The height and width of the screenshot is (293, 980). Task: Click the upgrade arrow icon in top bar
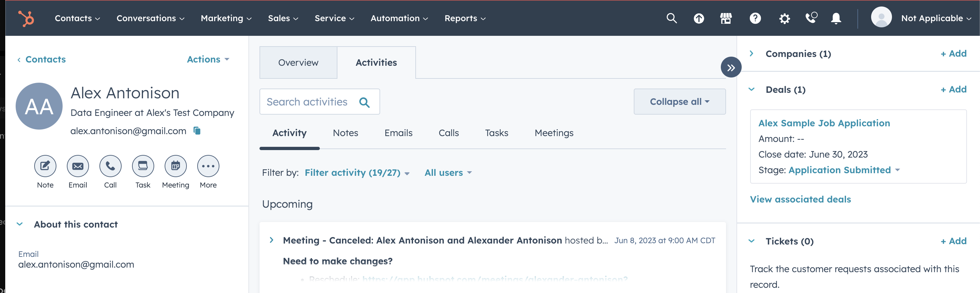click(x=698, y=18)
